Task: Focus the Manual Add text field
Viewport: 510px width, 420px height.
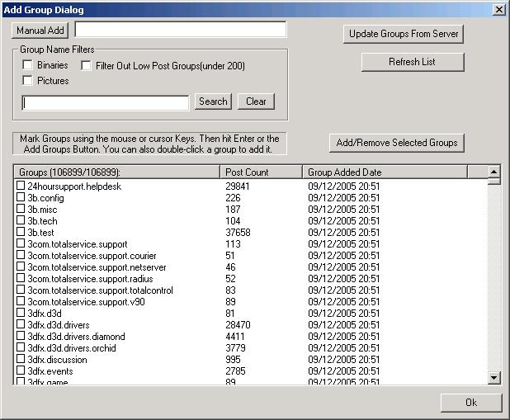Action: pos(180,30)
